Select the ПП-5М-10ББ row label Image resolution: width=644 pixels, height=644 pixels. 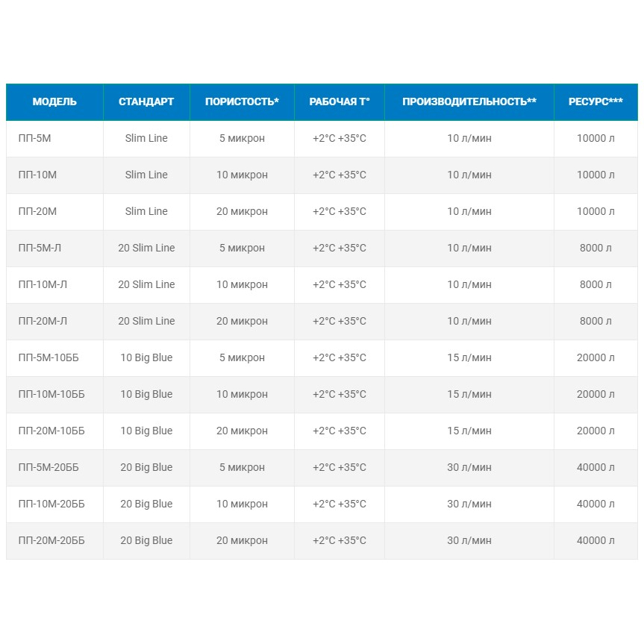(48, 357)
